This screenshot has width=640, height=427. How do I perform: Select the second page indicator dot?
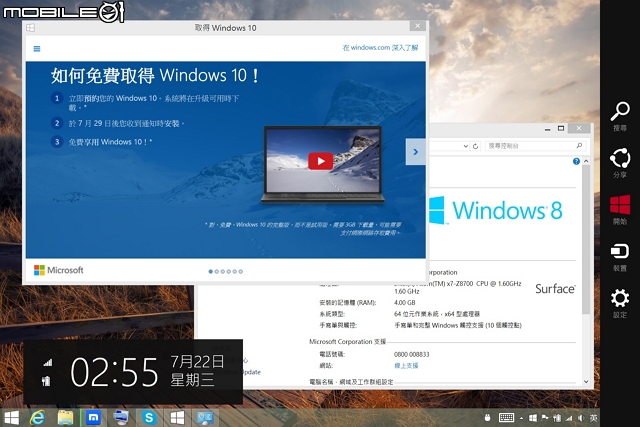(x=217, y=271)
